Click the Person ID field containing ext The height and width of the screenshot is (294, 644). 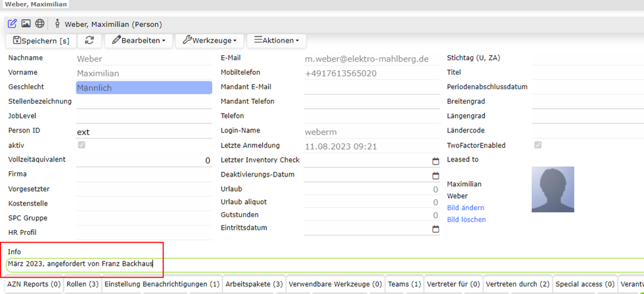[x=144, y=132]
